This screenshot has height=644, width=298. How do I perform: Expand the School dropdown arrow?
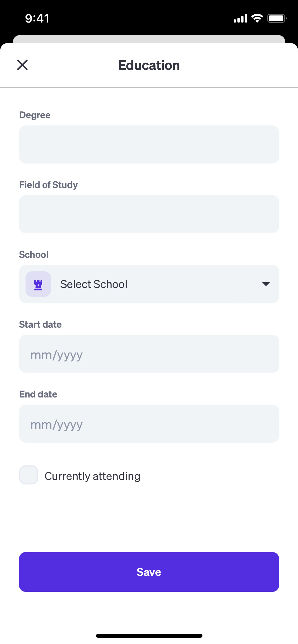tap(266, 284)
